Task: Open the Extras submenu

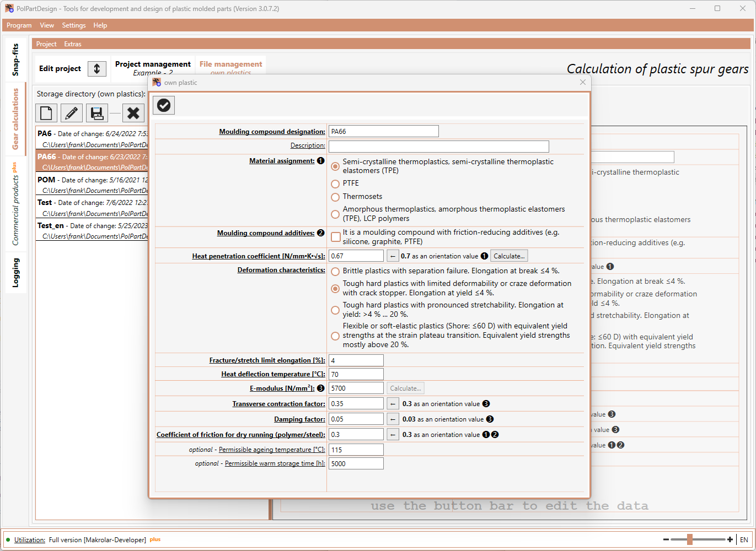Action: [73, 44]
